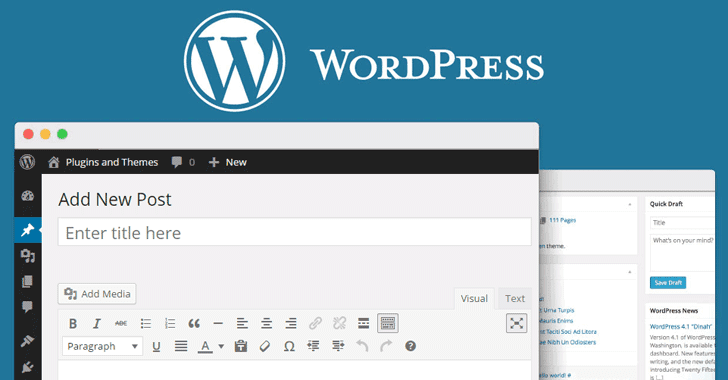This screenshot has height=380, width=728.
Task: Click the insert link icon
Action: click(x=315, y=323)
